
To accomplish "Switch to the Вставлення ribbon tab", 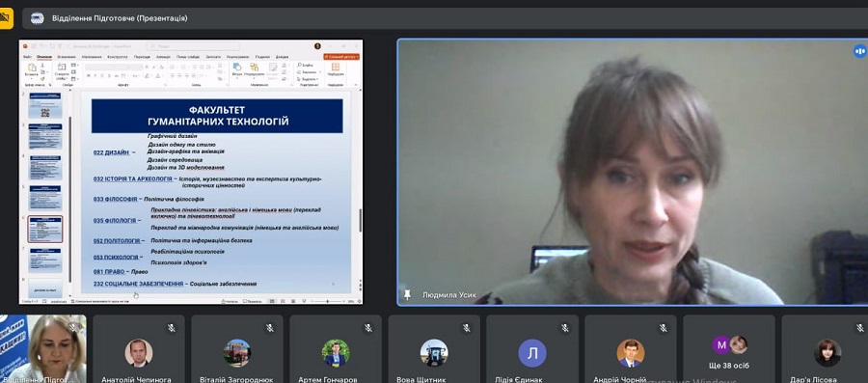I will tap(67, 57).
